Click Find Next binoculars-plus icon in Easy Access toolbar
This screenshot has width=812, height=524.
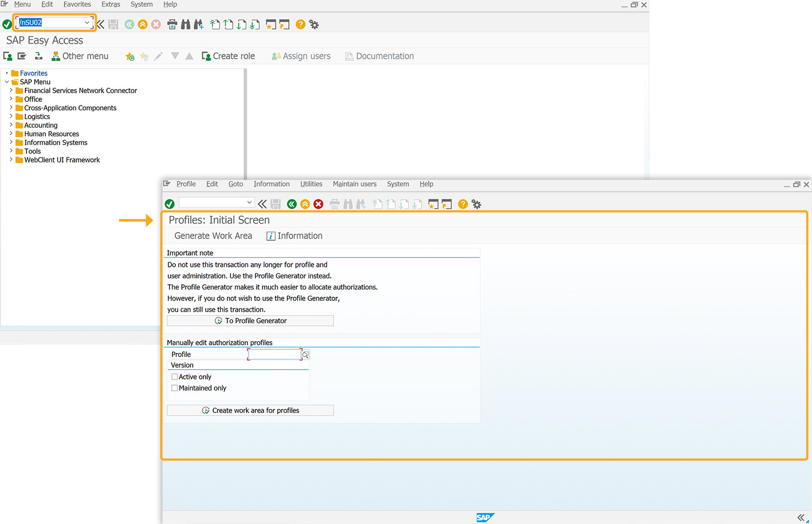pos(199,24)
